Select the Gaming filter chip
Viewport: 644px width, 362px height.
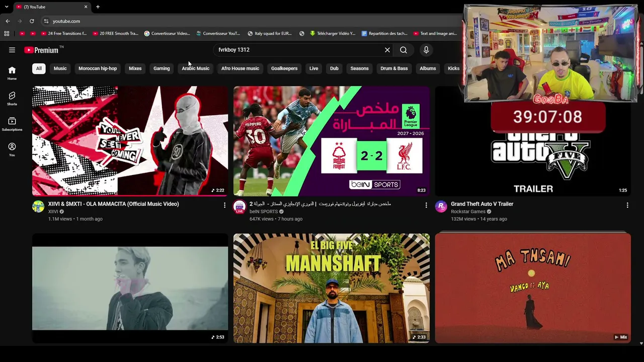pos(162,68)
